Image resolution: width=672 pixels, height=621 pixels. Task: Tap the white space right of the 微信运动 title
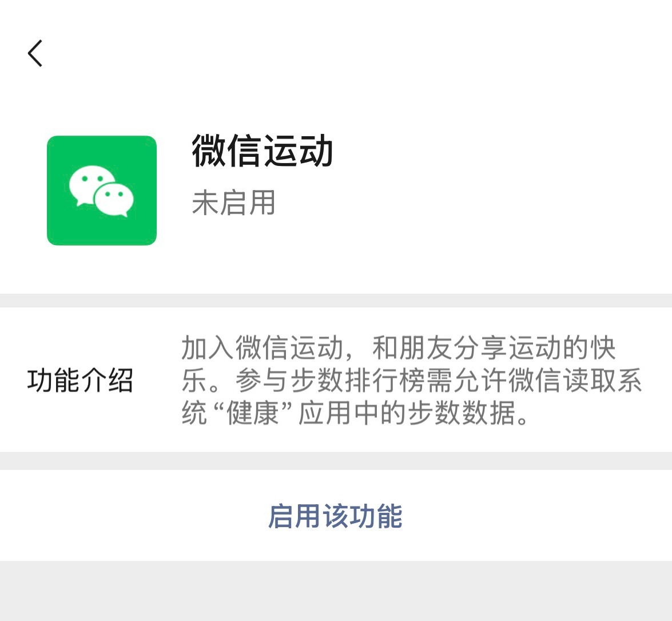coord(502,150)
